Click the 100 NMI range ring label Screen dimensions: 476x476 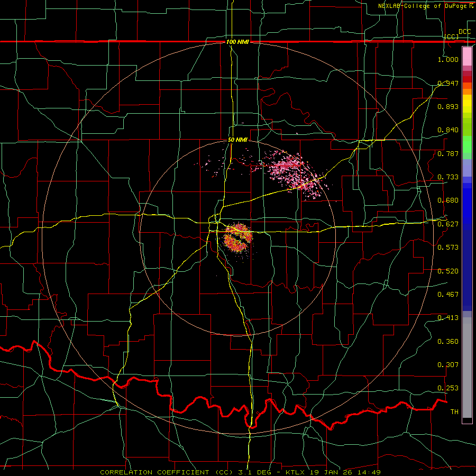coord(237,42)
